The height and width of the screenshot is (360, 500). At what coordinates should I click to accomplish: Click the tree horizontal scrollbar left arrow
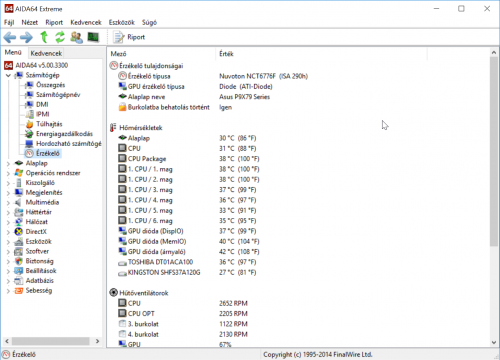(x=7, y=341)
